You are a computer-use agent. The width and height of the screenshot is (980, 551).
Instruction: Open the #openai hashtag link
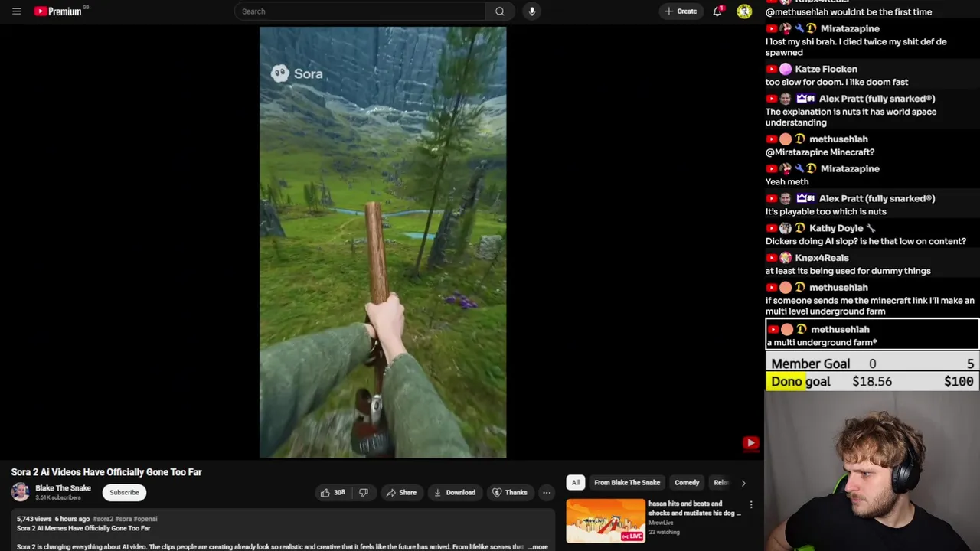tap(145, 519)
